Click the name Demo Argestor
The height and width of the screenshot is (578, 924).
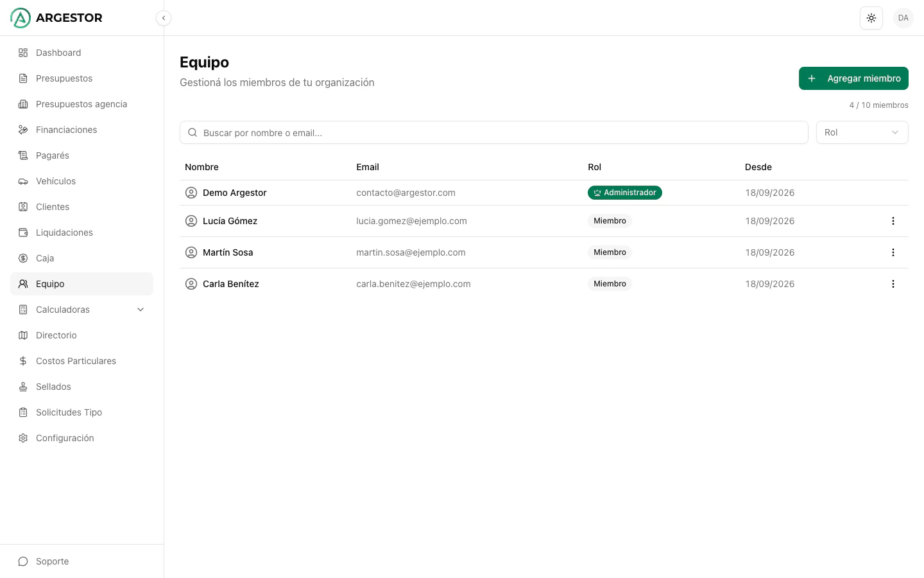point(234,193)
